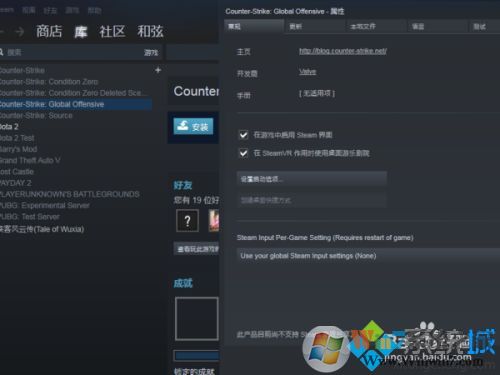
Task: Toggle SteamVR desktop game theater checkbox
Action: pyautogui.click(x=243, y=153)
